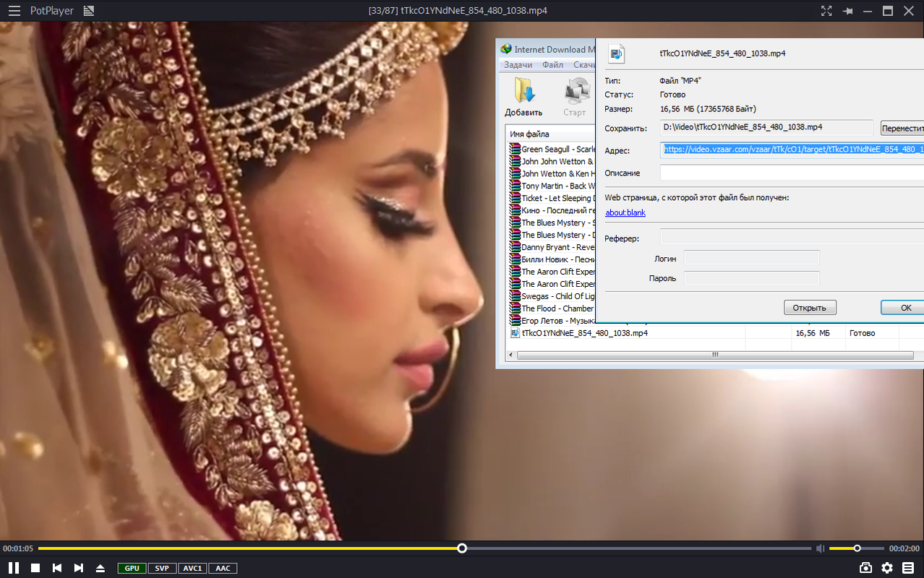Click the IDM horizontal scrollbar
The height and width of the screenshot is (578, 924).
pos(714,355)
